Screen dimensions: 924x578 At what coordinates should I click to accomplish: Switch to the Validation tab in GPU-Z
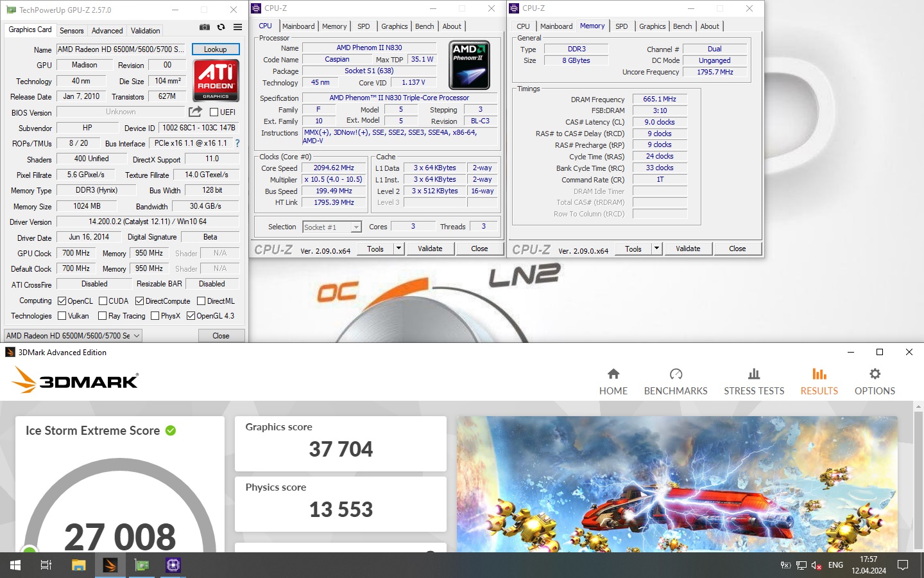(x=146, y=31)
